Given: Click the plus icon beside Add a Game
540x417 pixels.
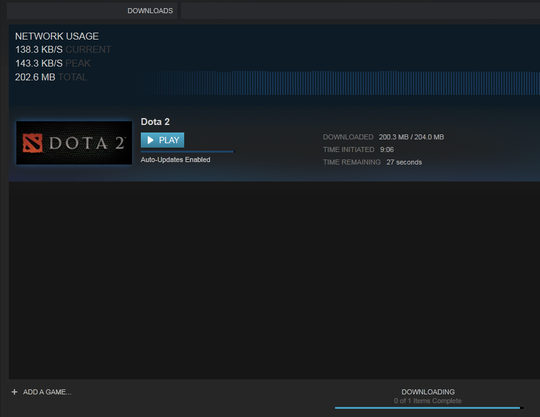Looking at the screenshot, I should pos(14,392).
